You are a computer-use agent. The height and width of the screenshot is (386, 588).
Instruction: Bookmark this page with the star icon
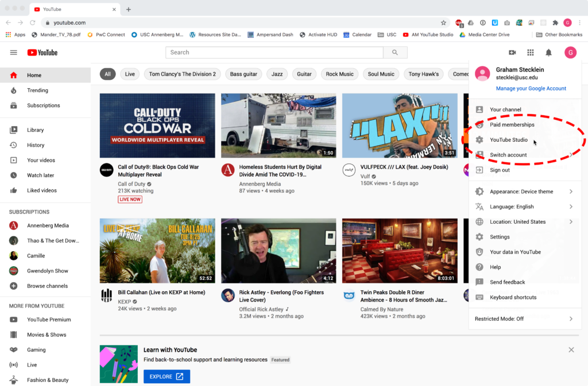[x=443, y=23]
